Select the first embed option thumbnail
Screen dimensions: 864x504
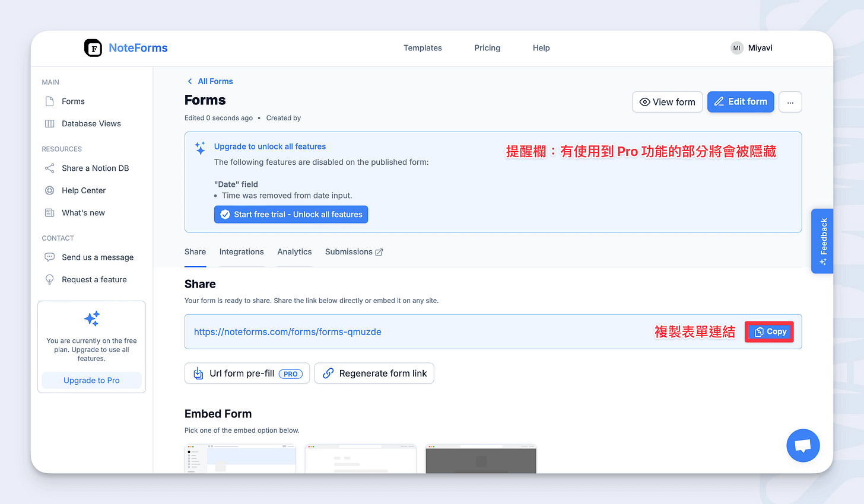pyautogui.click(x=240, y=458)
